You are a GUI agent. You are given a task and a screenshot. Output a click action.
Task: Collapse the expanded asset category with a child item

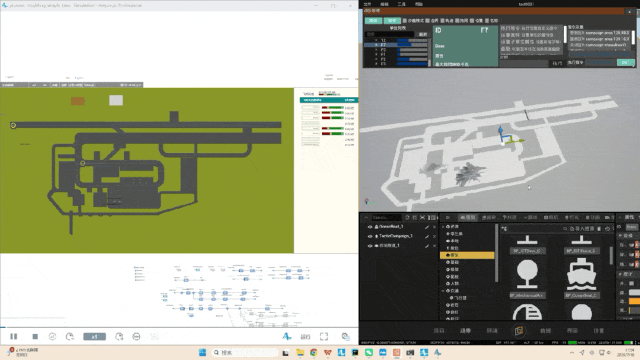443,291
